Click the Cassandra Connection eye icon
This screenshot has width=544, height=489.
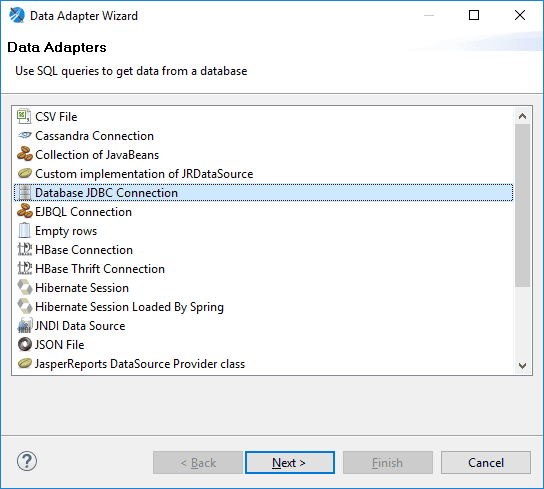point(24,135)
